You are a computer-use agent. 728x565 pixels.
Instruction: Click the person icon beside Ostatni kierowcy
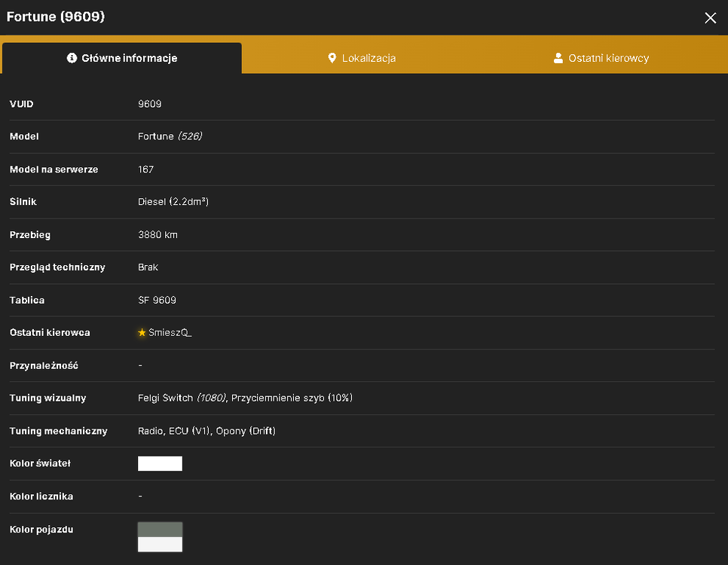click(x=558, y=58)
